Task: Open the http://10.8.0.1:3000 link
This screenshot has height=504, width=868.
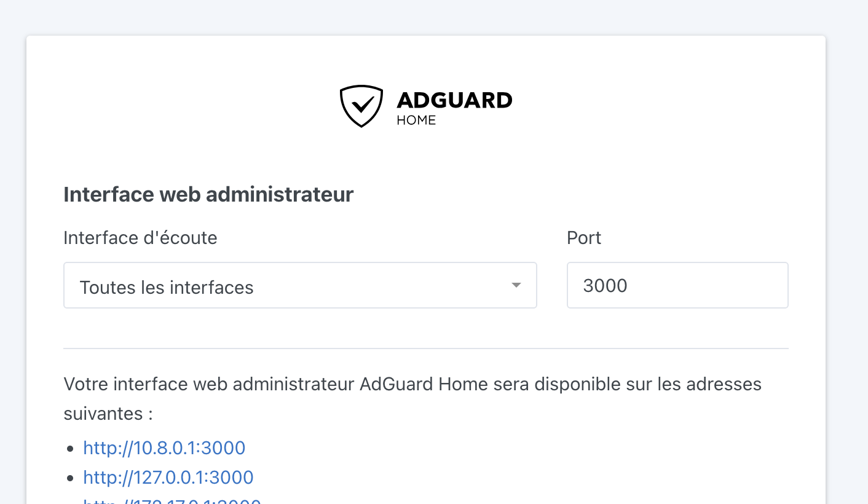Action: (165, 447)
